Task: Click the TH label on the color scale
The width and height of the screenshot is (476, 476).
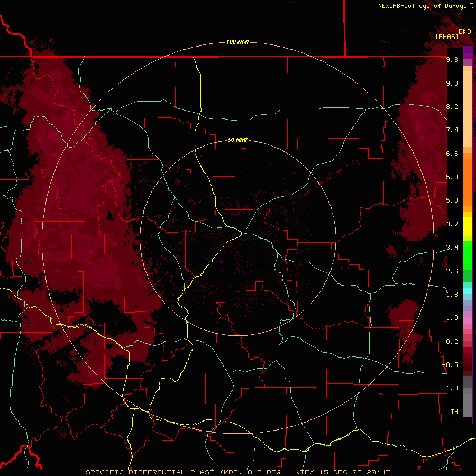Action: tap(454, 412)
